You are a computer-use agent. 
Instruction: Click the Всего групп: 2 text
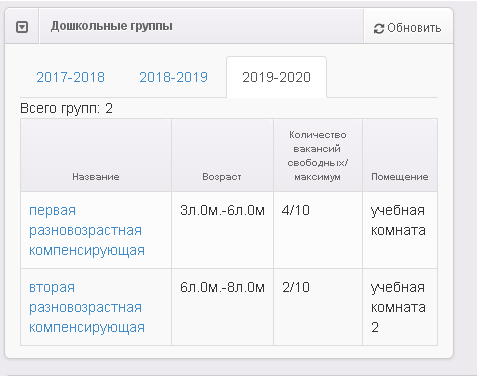[x=66, y=109]
